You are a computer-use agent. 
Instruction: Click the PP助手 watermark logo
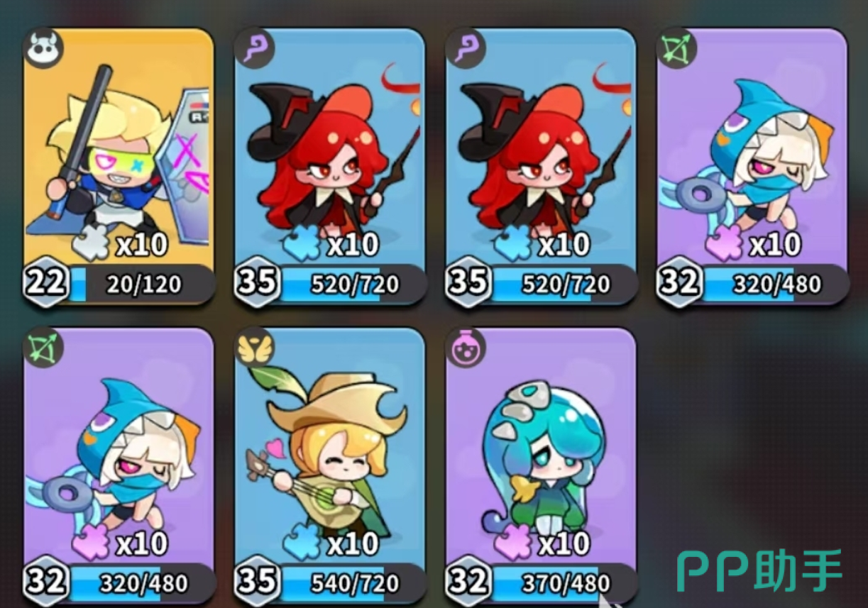[759, 570]
